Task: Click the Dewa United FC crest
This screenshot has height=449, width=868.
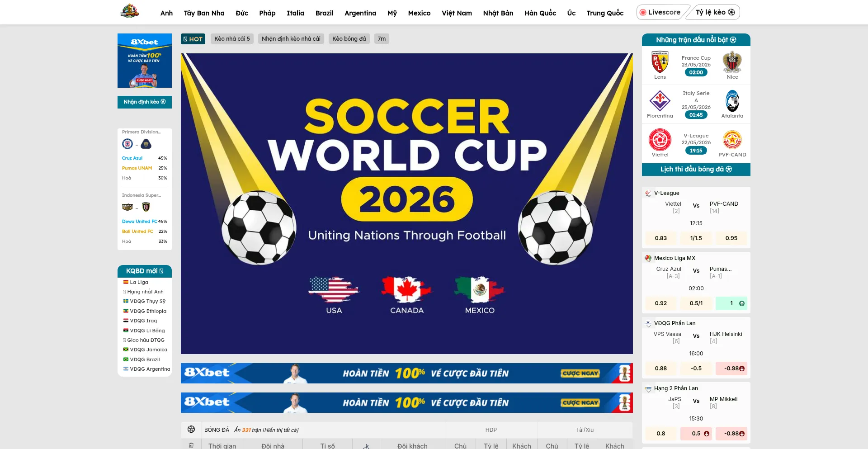Action: coord(127,207)
